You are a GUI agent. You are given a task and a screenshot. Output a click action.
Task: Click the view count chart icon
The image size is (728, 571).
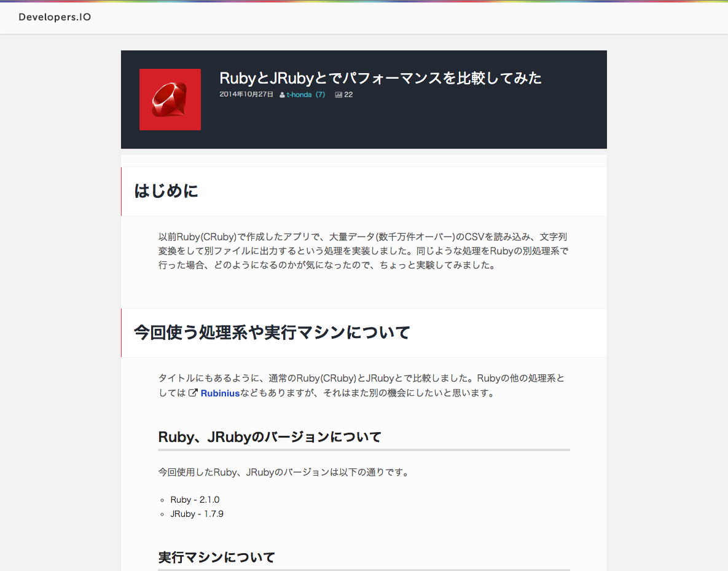pos(339,95)
